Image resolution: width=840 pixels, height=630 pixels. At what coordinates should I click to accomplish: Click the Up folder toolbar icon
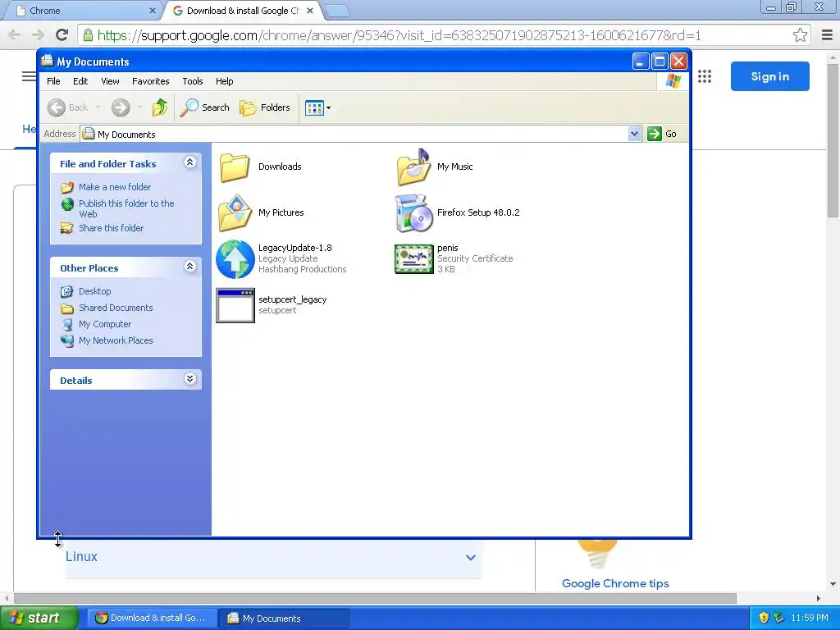160,107
